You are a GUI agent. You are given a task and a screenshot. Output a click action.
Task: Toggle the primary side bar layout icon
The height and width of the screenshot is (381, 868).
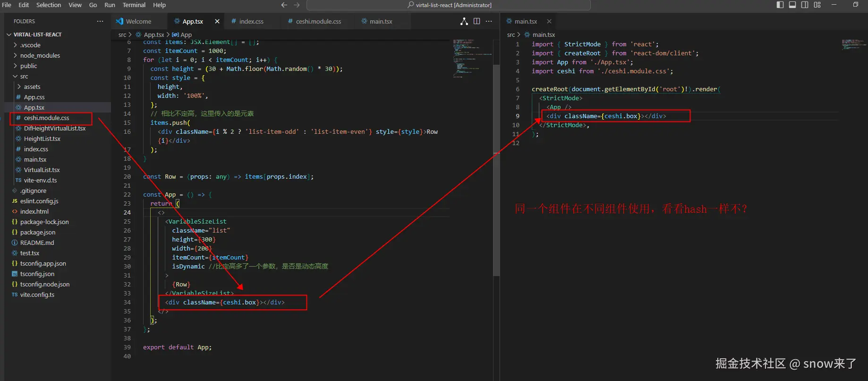(x=780, y=5)
